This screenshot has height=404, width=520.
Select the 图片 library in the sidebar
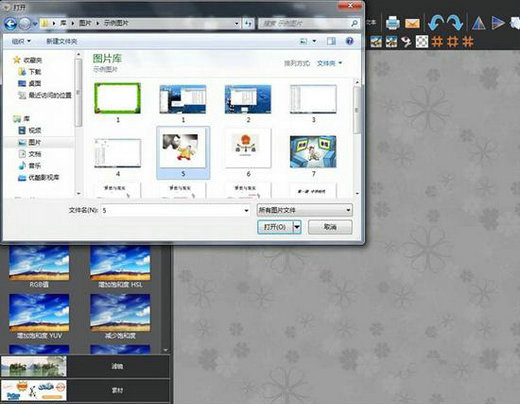34,142
